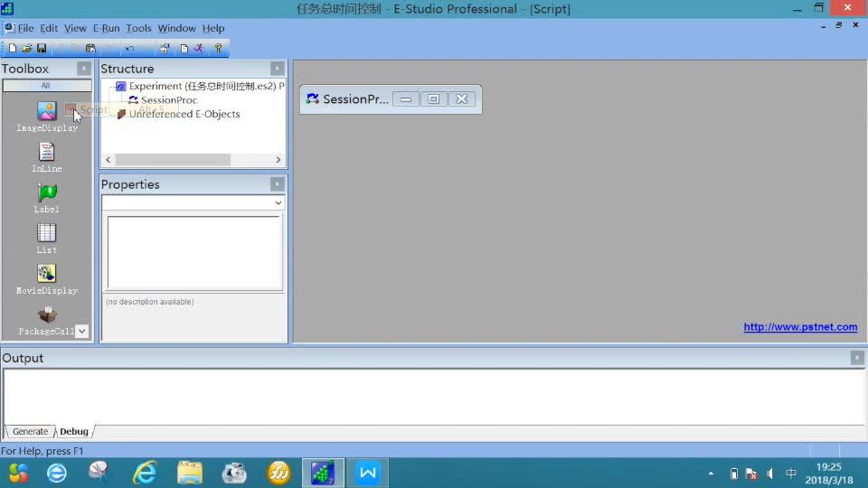Screen dimensions: 868x488
Task: Open the WPS Writer taskbar icon
Action: click(368, 473)
